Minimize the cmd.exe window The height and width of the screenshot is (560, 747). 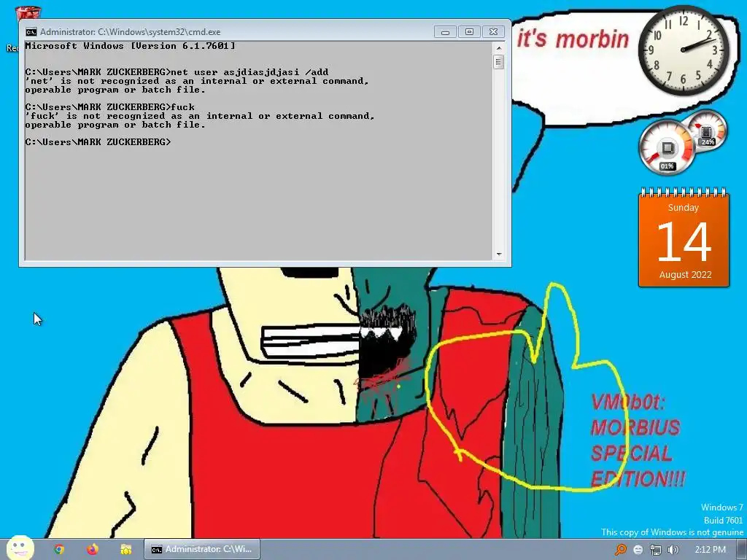[445, 32]
